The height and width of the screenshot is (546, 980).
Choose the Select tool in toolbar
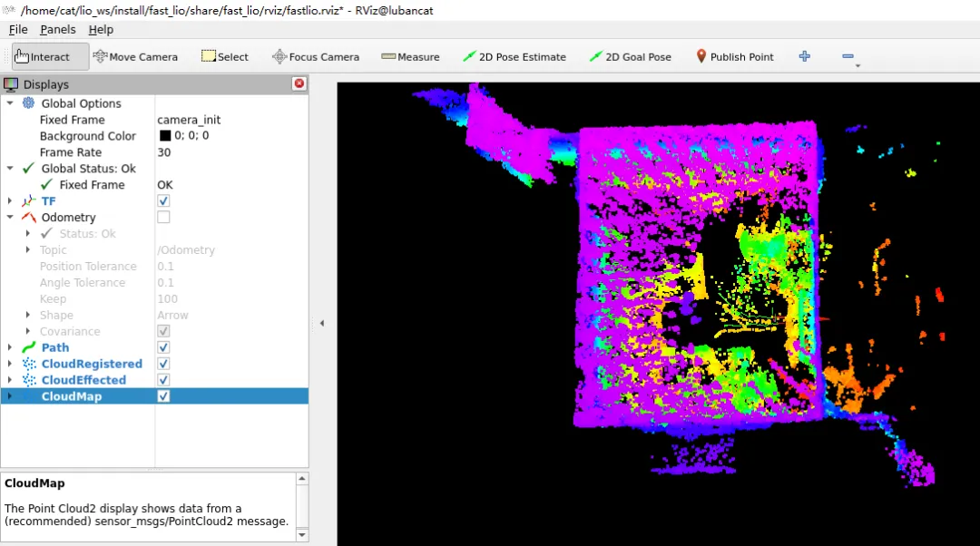[x=224, y=56]
